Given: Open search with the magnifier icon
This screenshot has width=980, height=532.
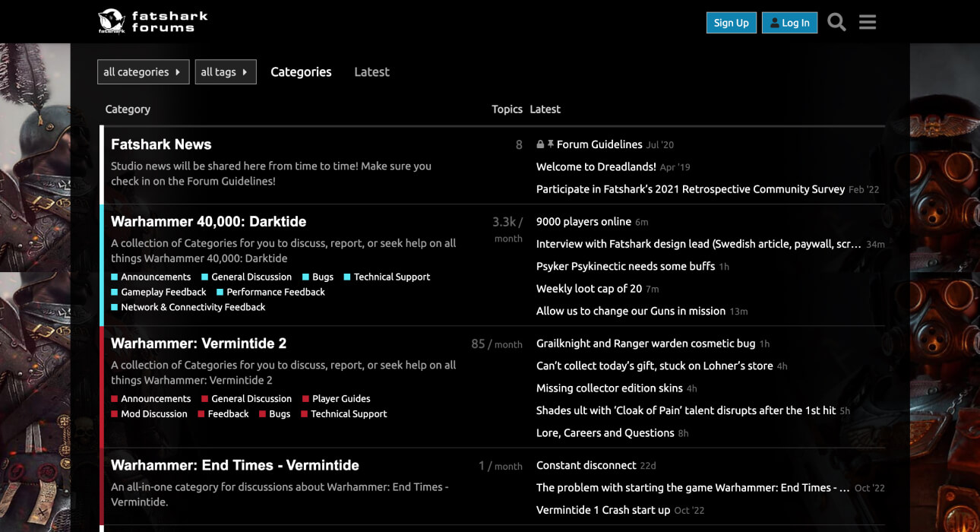Looking at the screenshot, I should pos(836,22).
